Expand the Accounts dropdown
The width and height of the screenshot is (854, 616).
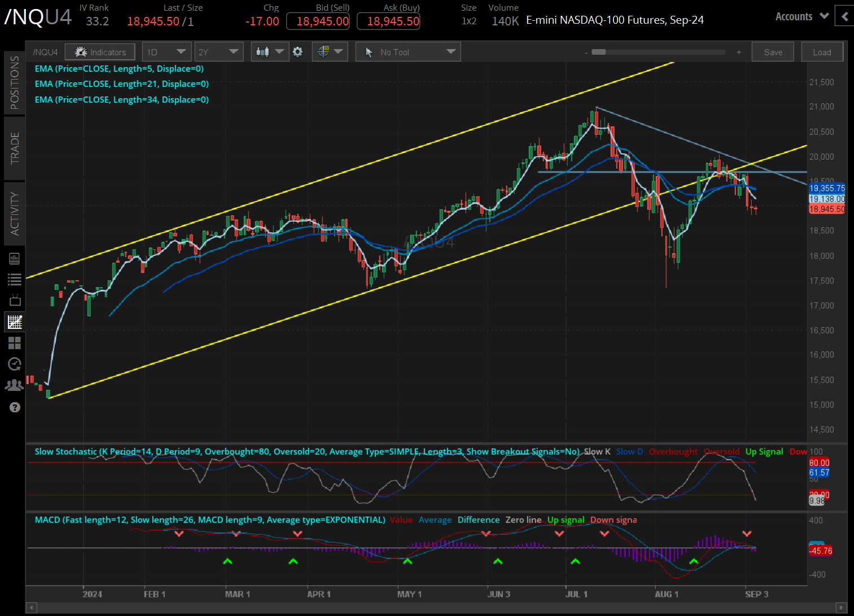(x=802, y=16)
